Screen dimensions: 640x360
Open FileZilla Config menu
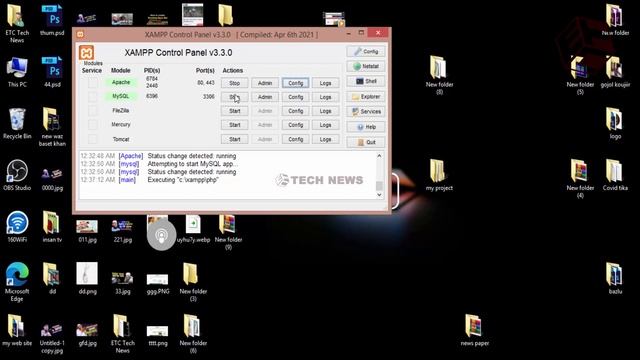tap(296, 111)
